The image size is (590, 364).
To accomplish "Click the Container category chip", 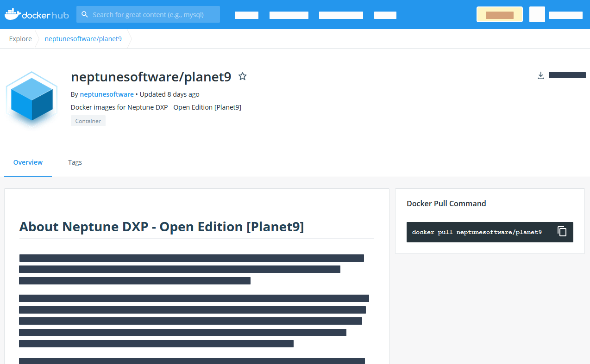I will pos(88,121).
